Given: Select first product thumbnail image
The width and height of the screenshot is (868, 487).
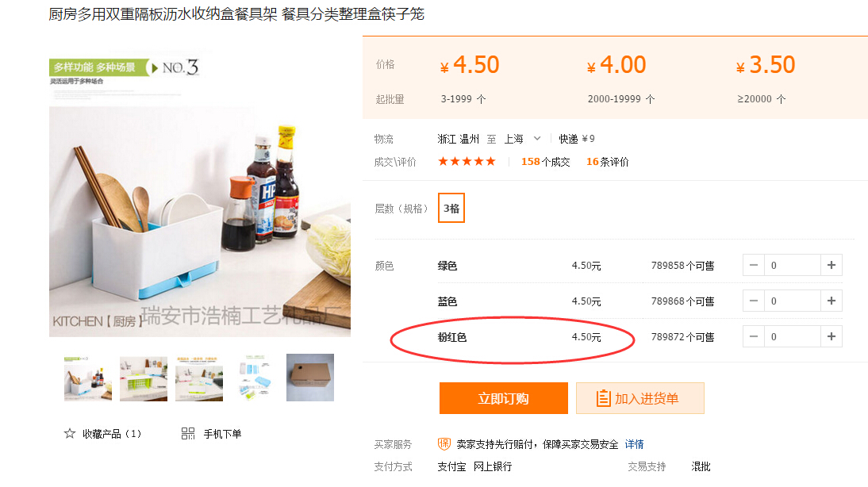Looking at the screenshot, I should click(x=88, y=378).
